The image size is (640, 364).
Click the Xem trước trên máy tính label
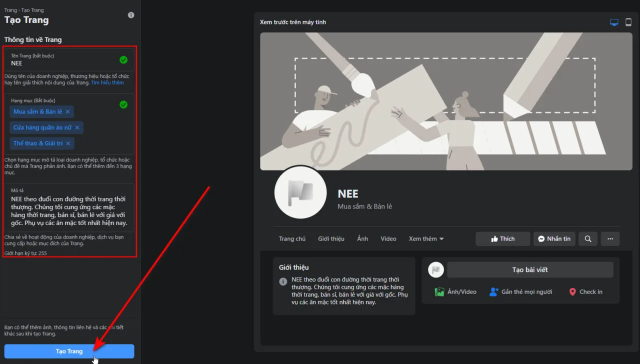point(293,22)
